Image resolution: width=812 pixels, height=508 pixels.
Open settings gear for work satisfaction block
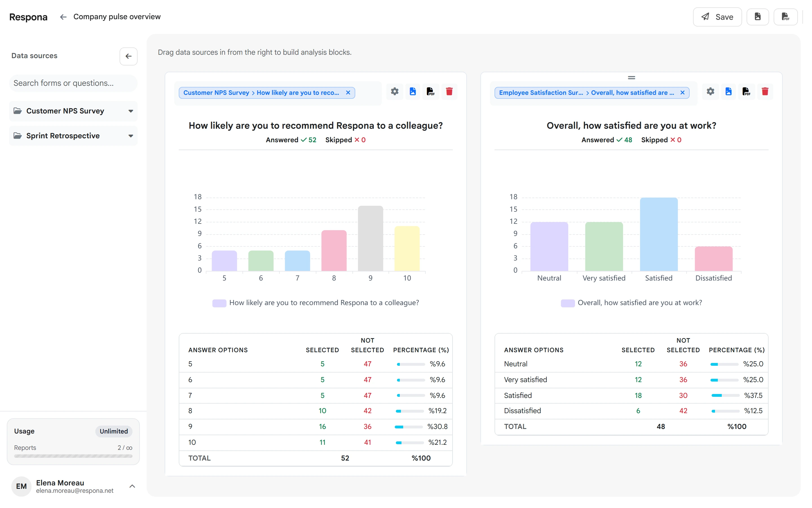(710, 91)
